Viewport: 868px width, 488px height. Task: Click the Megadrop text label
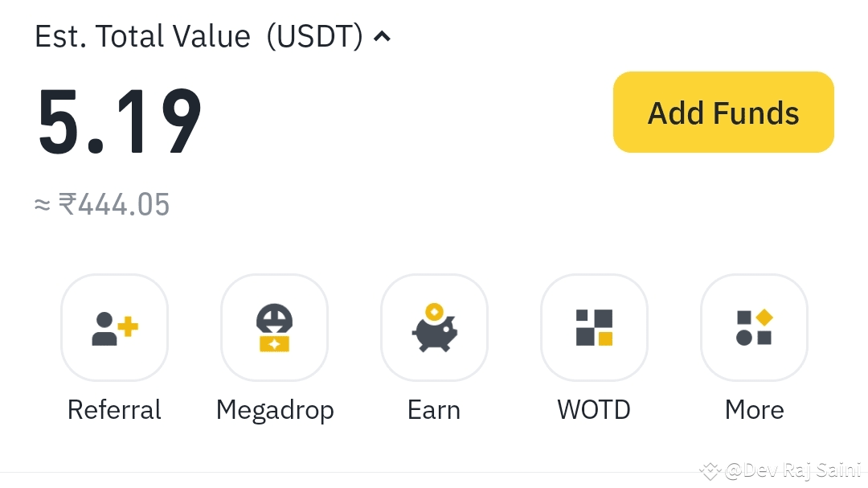pos(275,410)
